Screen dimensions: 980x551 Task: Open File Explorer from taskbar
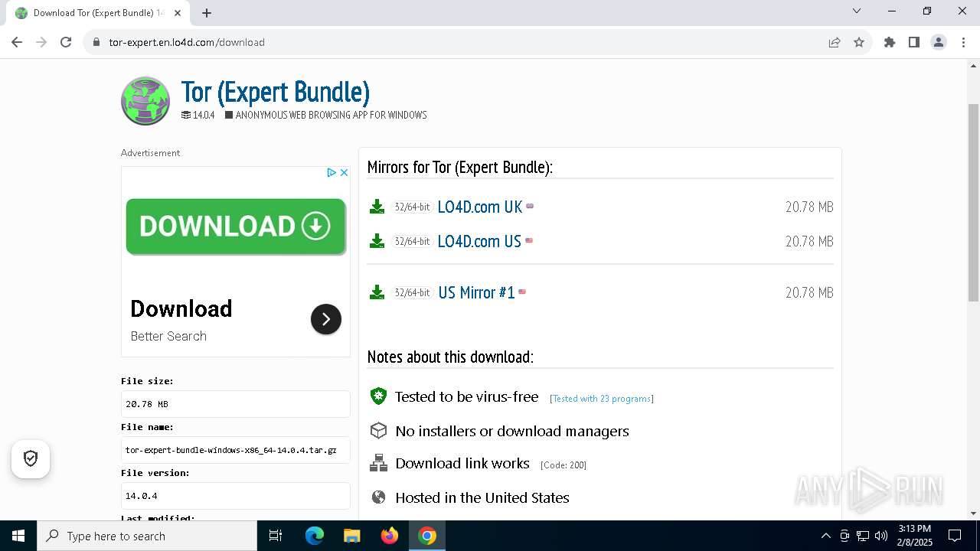pos(352,536)
